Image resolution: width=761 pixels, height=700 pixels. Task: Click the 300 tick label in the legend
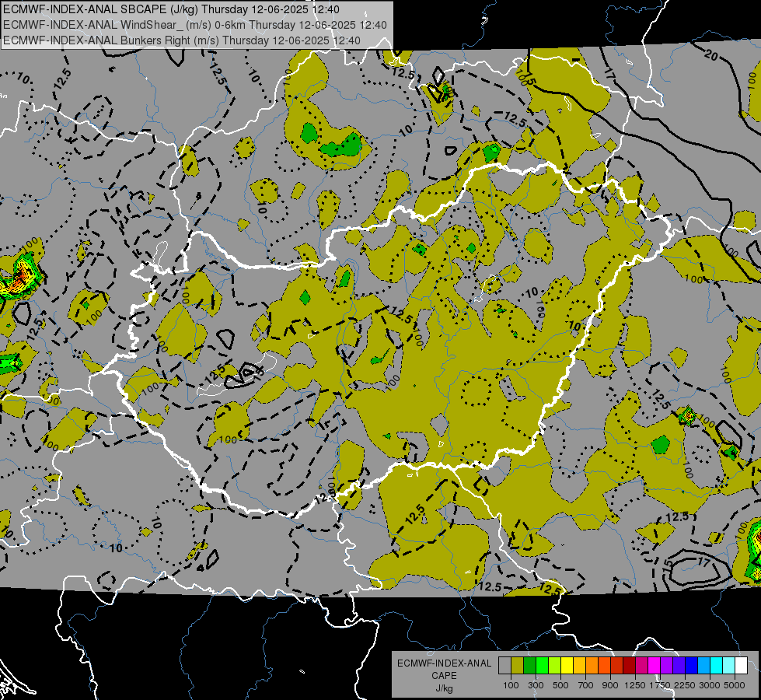tap(536, 685)
